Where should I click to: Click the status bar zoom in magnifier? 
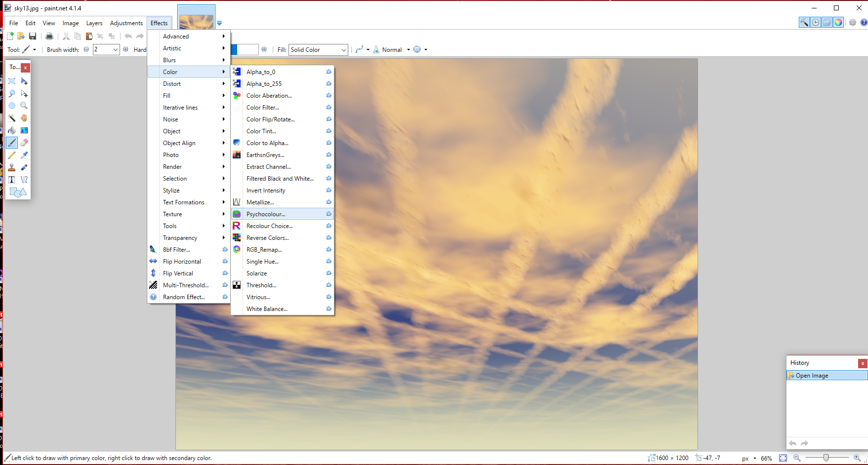(857, 458)
